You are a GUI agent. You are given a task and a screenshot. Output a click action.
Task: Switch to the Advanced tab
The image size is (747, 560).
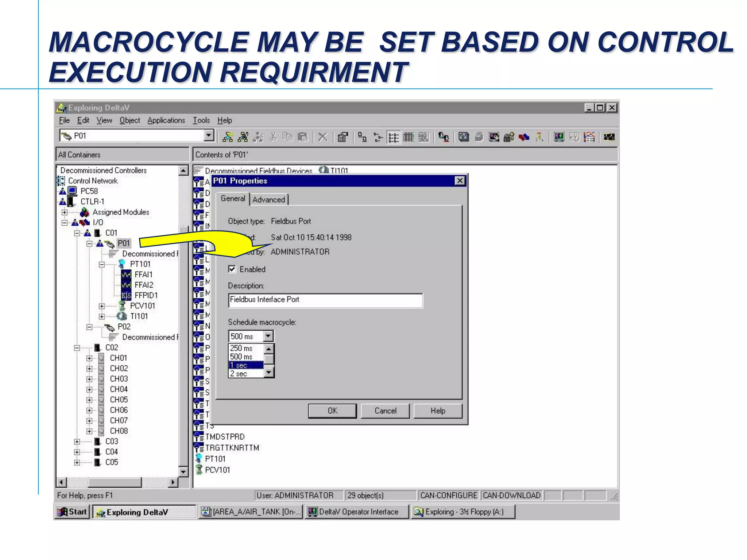click(x=269, y=200)
